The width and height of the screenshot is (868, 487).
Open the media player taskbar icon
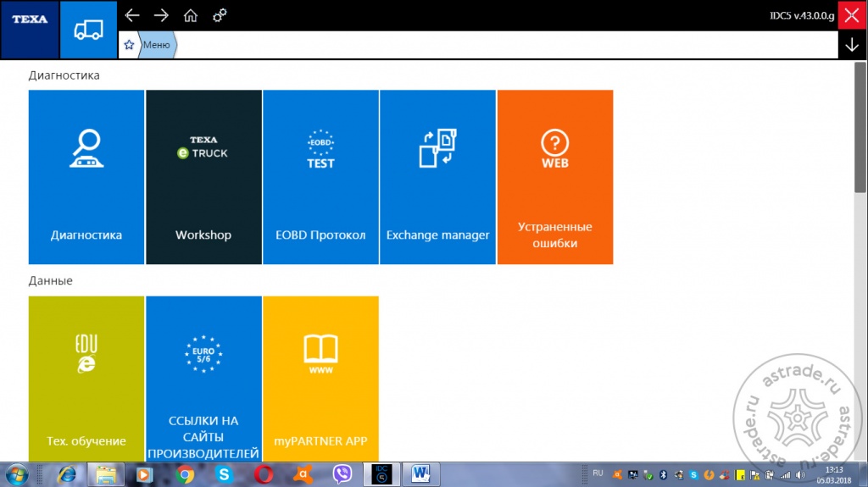(x=144, y=475)
